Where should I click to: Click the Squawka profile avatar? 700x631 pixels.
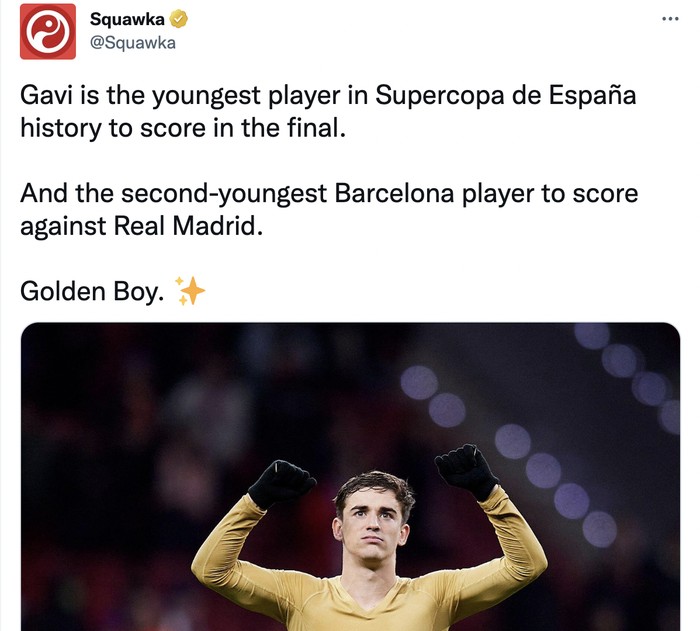[47, 31]
